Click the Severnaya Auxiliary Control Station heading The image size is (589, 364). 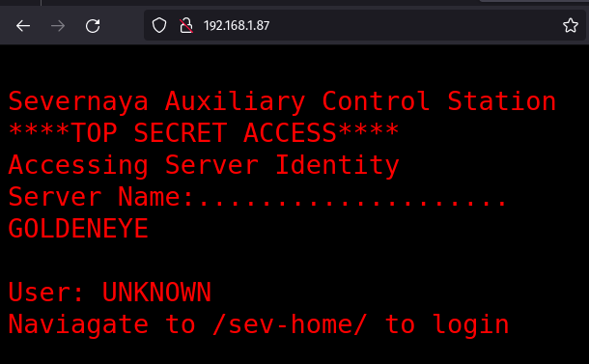point(282,101)
